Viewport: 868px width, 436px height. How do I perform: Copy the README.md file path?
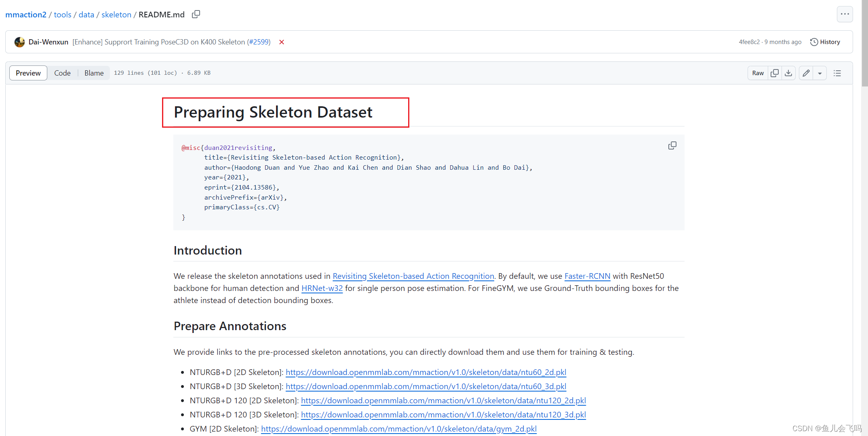pos(196,14)
